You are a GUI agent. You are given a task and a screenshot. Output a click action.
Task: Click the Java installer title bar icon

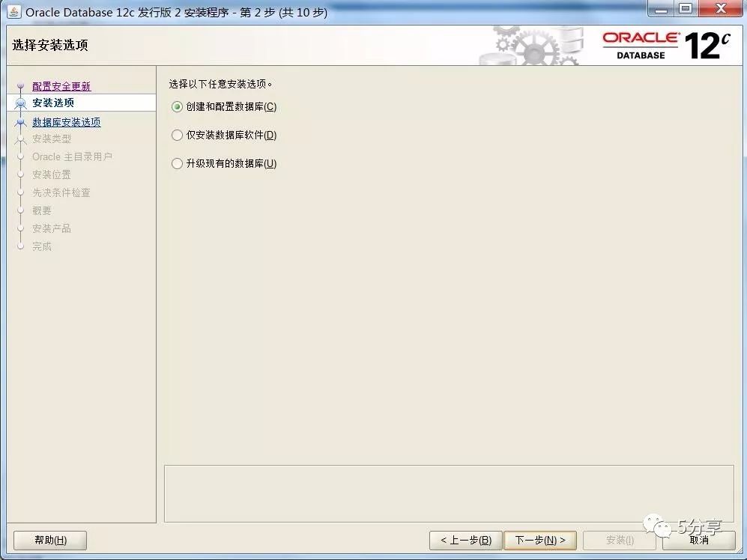click(13, 12)
